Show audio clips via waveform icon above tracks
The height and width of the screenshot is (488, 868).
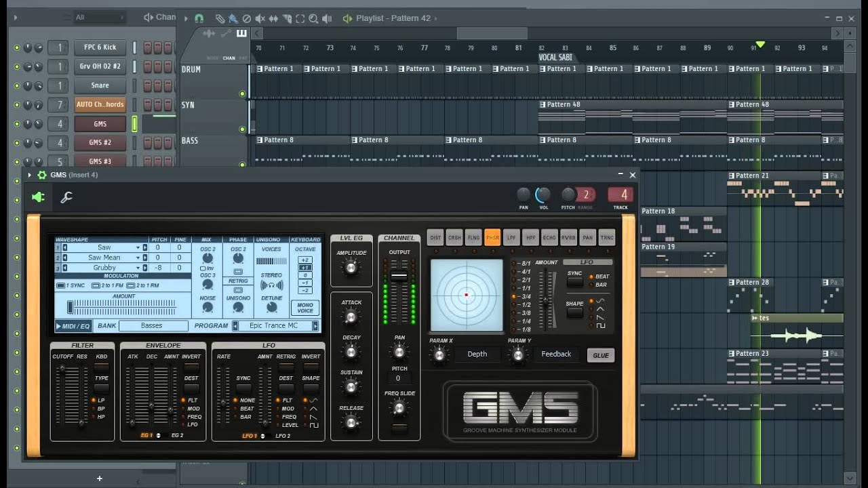coord(209,33)
